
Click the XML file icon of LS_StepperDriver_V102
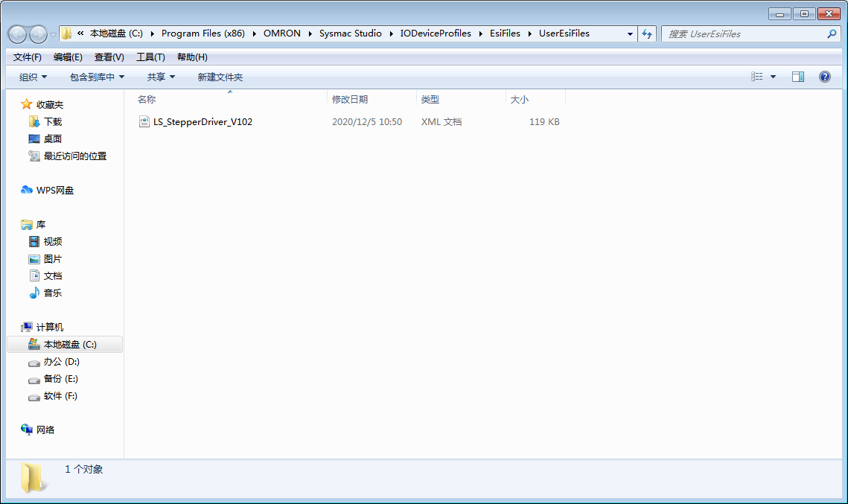tap(144, 121)
